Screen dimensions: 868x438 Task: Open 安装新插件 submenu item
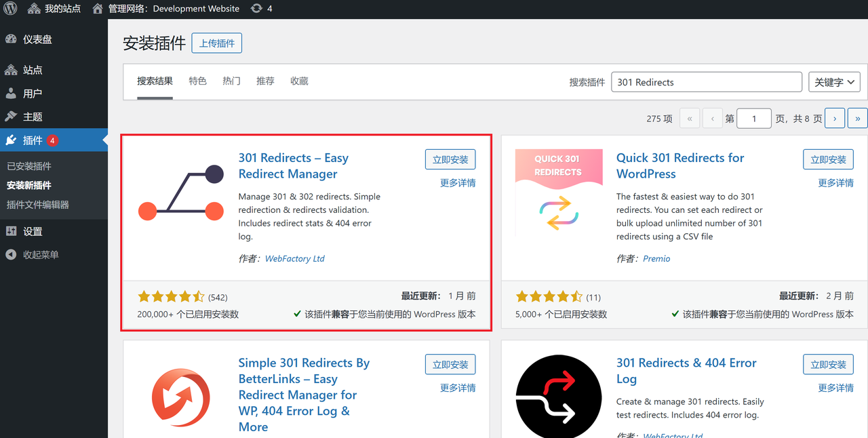[29, 185]
